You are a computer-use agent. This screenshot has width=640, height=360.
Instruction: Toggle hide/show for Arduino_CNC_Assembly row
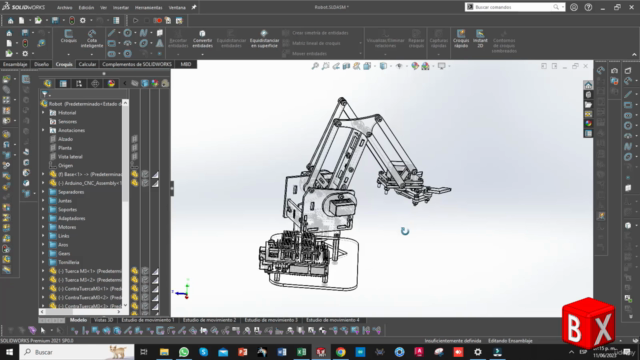(134, 183)
